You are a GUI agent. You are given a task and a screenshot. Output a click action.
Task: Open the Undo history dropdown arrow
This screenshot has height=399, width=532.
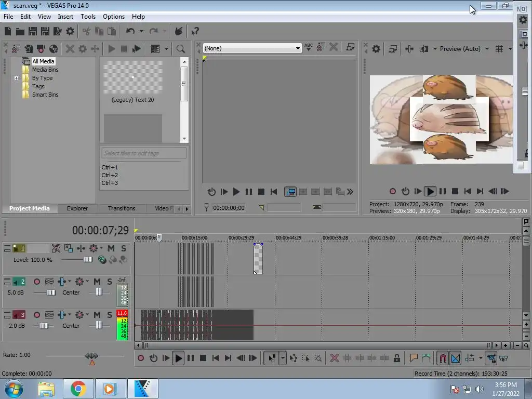point(141,31)
